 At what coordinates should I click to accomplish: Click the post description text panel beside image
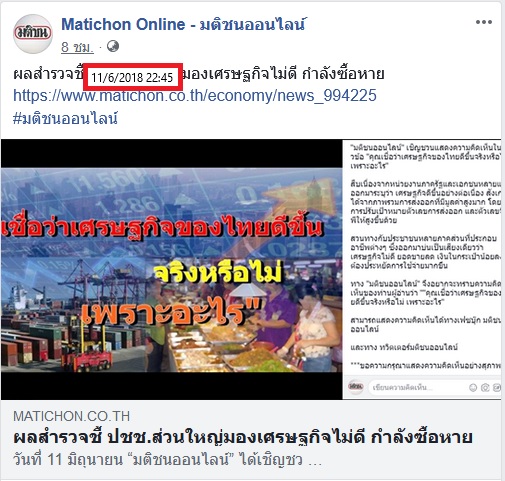(422, 258)
